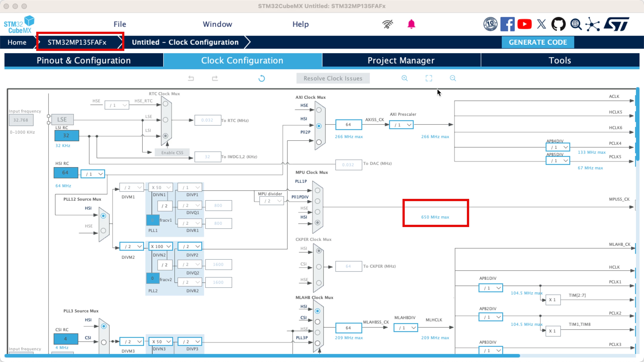Click the ST community network icon
Image resolution: width=644 pixels, height=362 pixels.
pyautogui.click(x=593, y=24)
